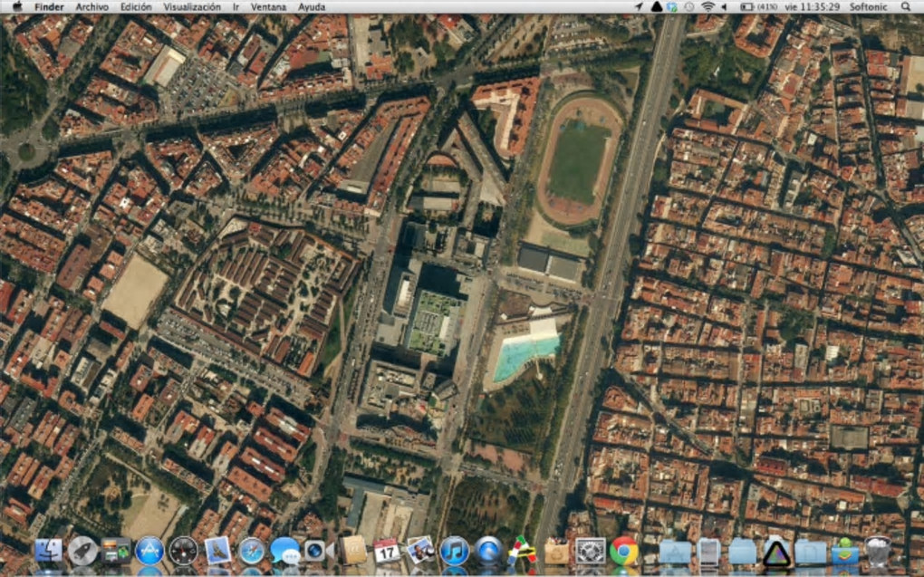Screen dimensions: 924x577
Task: Open the folder with green mascot
Action: coord(845,551)
